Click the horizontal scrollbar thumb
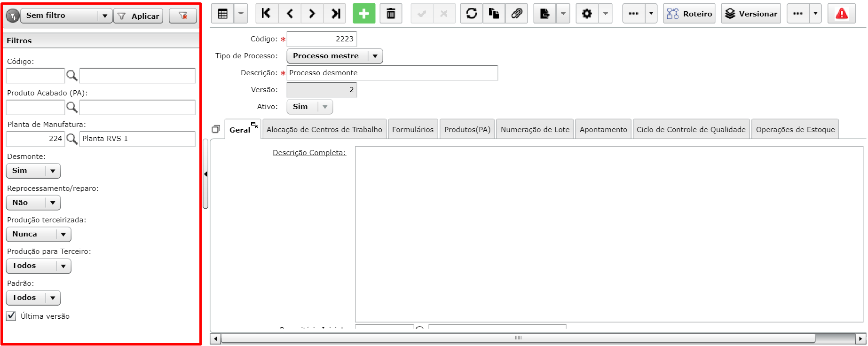Image resolution: width=868 pixels, height=346 pixels. click(518, 338)
